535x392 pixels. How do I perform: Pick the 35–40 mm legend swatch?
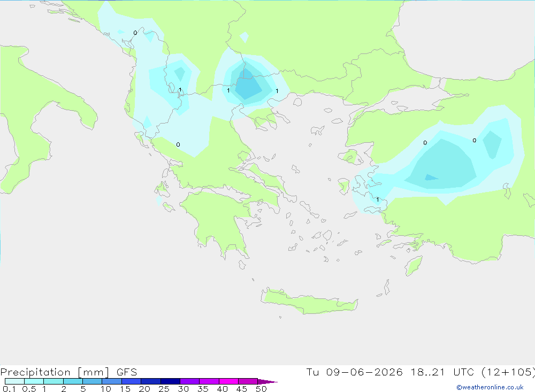[209, 381]
